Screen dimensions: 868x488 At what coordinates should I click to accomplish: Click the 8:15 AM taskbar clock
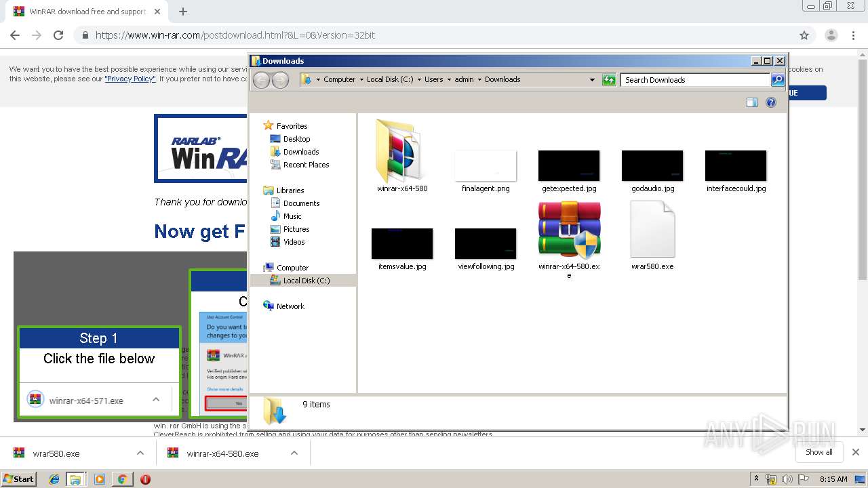click(833, 479)
